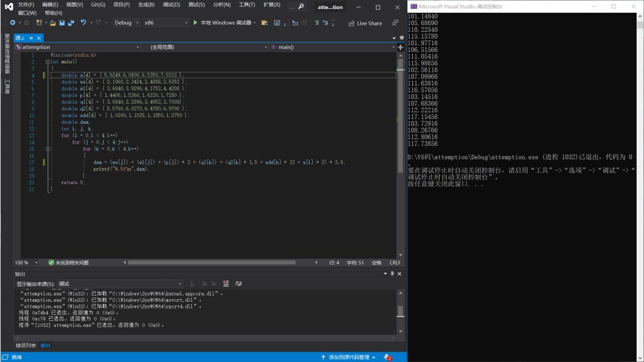The width and height of the screenshot is (644, 362).
Task: Click the uncomment lines toolbar icon
Action: click(x=325, y=23)
